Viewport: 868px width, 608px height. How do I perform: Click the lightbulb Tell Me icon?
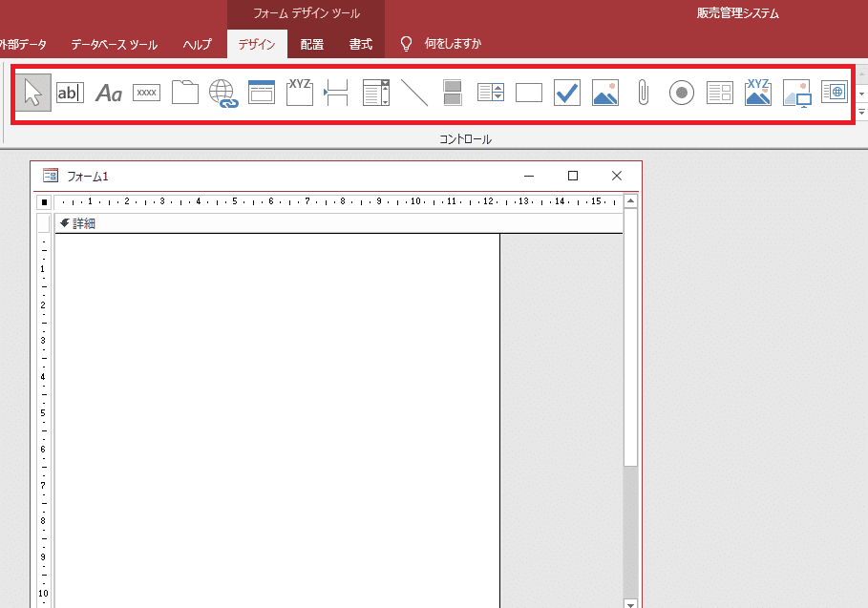407,44
